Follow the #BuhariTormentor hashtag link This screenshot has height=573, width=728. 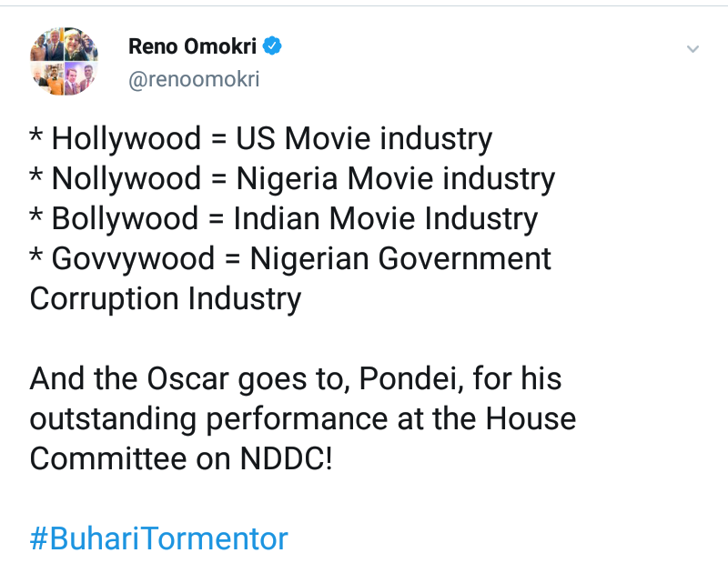click(x=158, y=538)
